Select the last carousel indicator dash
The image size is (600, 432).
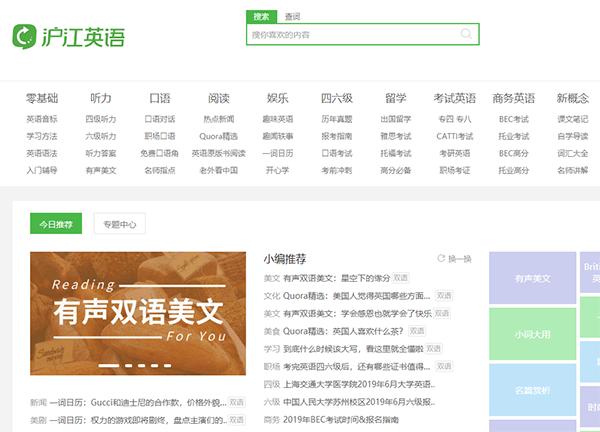[168, 365]
